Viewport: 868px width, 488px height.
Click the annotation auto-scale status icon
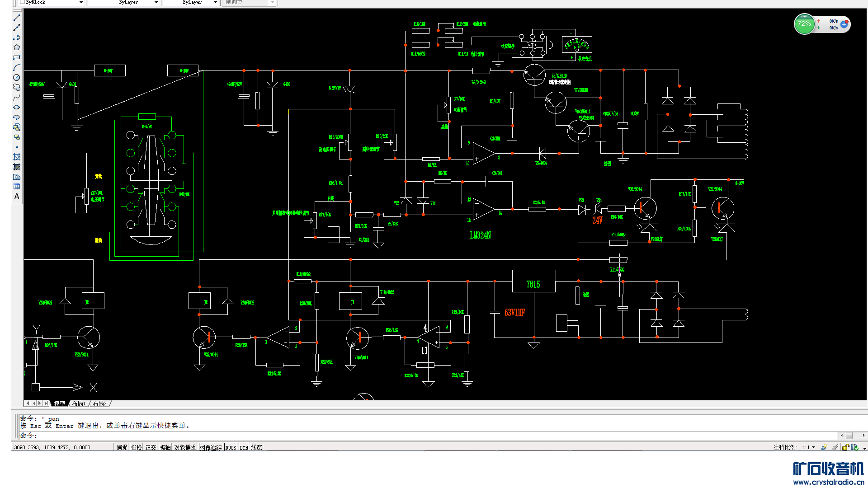coord(834,447)
